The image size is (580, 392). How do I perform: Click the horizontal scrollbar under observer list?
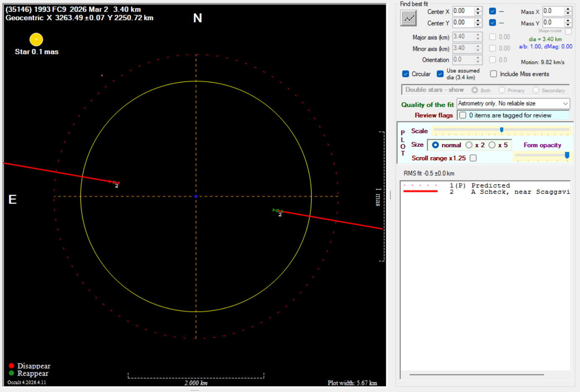477,374
